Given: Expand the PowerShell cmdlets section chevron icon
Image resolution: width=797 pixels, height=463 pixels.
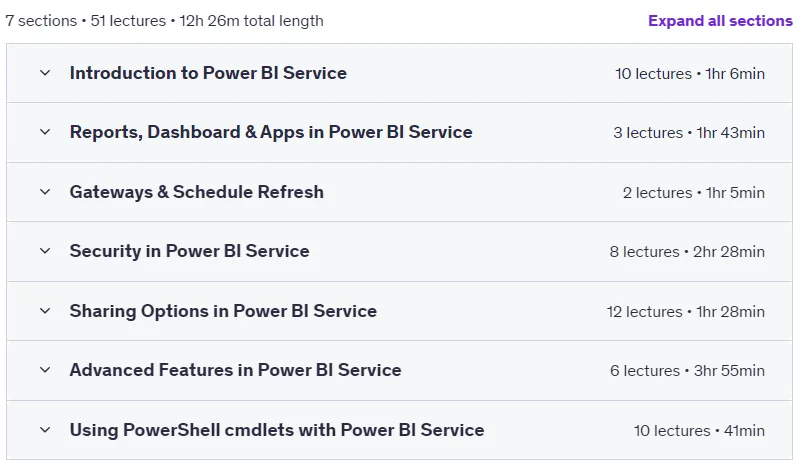Looking at the screenshot, I should (45, 430).
